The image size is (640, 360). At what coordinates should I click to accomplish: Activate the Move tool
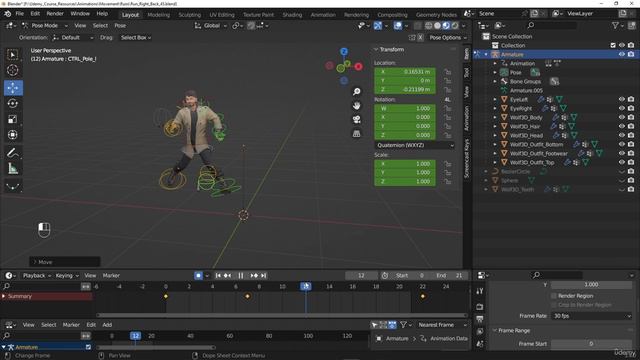tap(13, 87)
